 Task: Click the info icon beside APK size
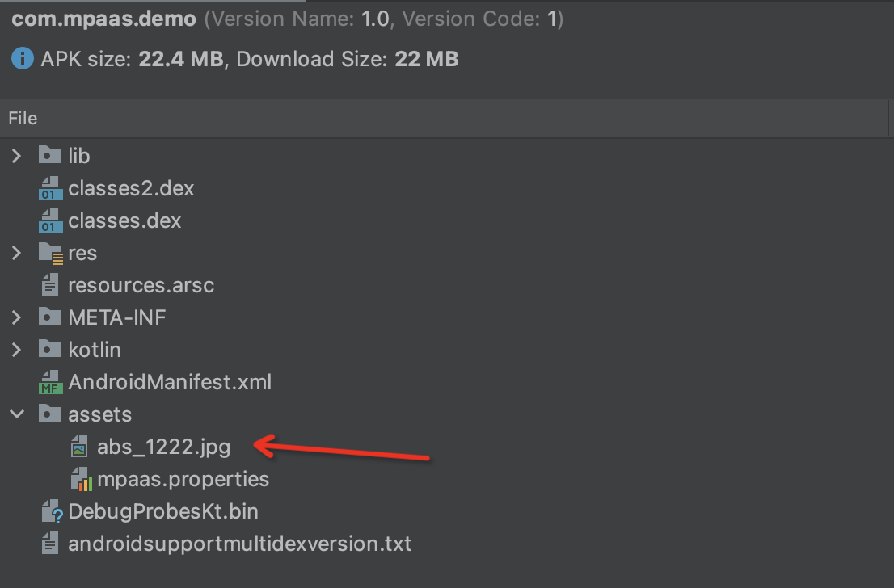click(23, 59)
